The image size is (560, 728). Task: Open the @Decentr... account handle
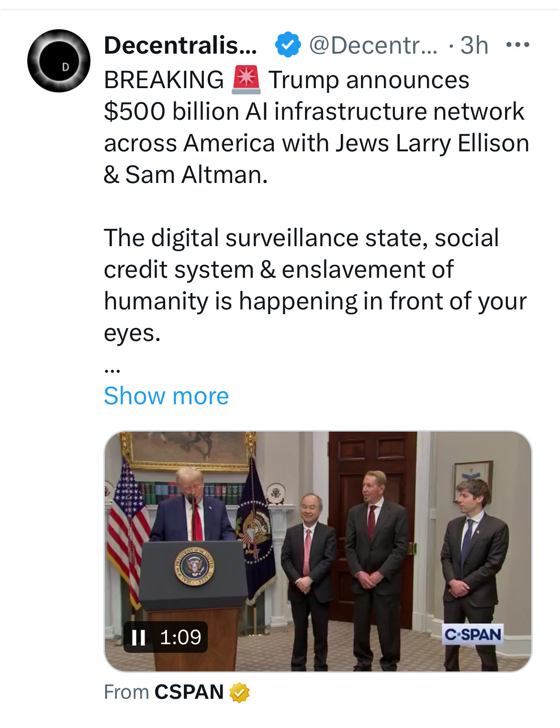click(x=373, y=45)
